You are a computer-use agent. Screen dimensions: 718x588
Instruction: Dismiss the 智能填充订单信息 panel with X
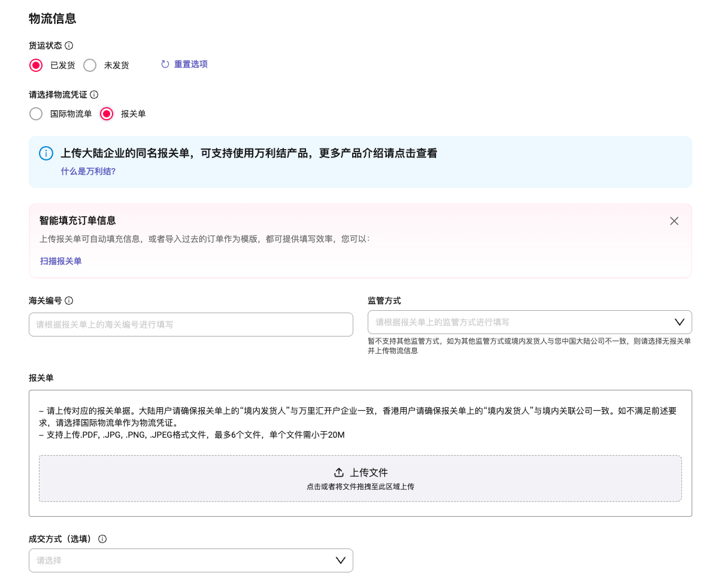tap(674, 221)
